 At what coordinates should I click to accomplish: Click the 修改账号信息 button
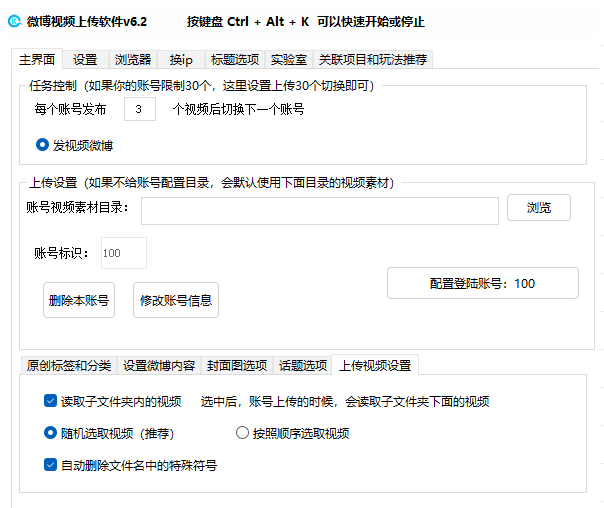click(x=176, y=300)
